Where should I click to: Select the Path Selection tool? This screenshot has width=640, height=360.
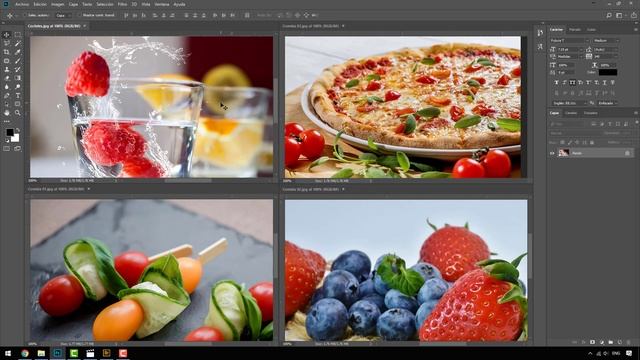7,104
